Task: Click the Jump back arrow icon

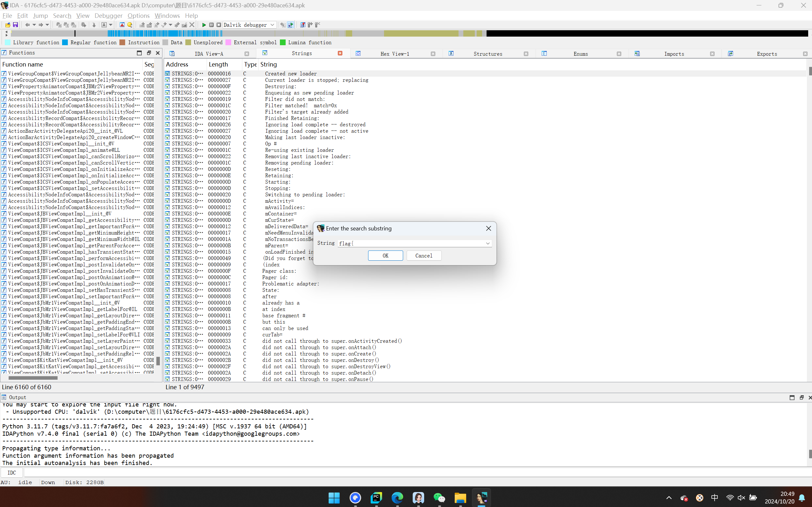Action: pos(27,25)
